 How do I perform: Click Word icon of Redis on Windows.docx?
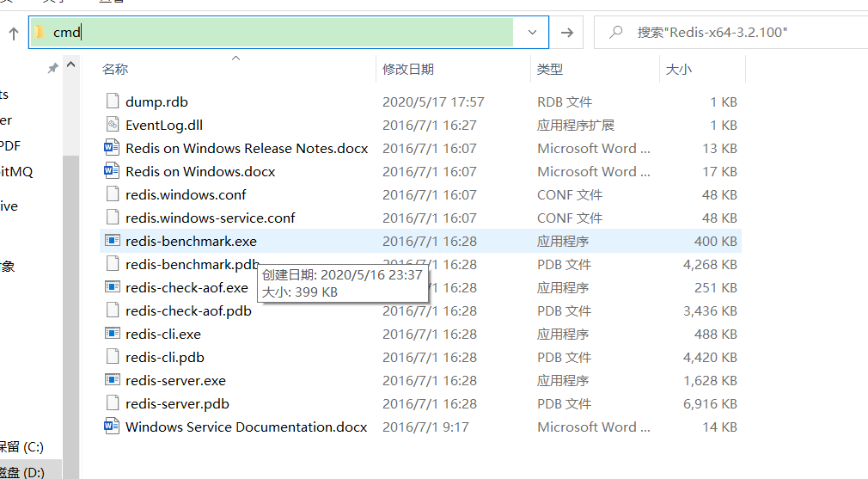point(112,170)
